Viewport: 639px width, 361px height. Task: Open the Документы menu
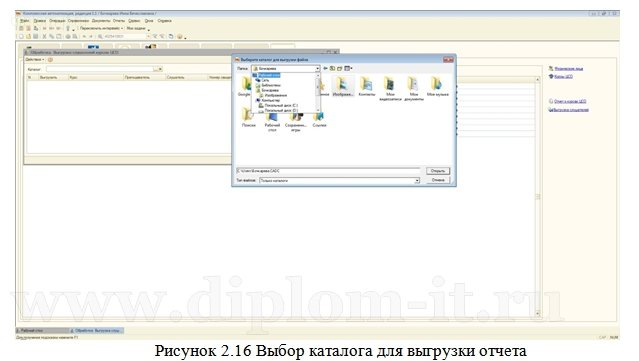(101, 21)
